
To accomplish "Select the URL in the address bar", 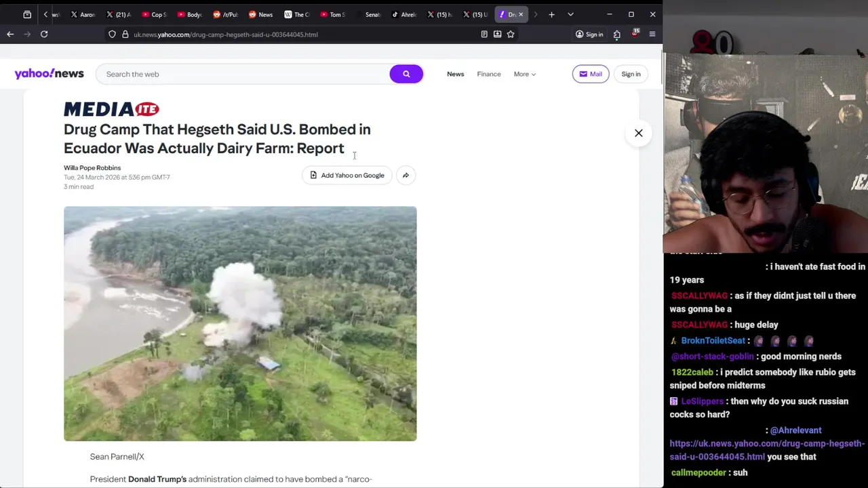I will (226, 35).
